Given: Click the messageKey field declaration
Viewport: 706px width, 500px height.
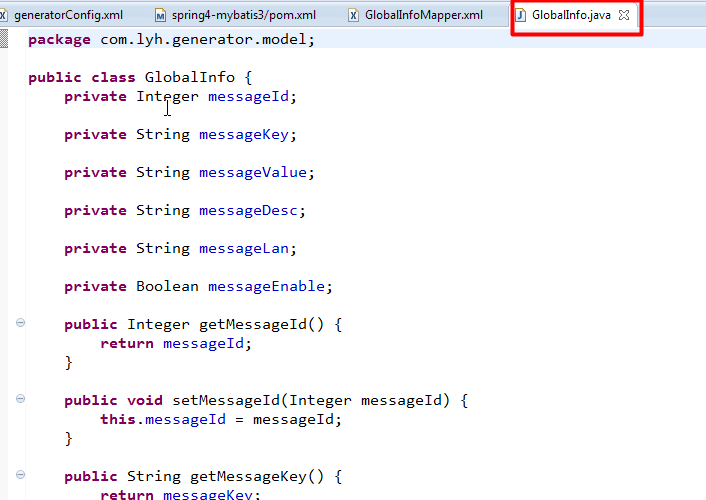Looking at the screenshot, I should click(180, 135).
